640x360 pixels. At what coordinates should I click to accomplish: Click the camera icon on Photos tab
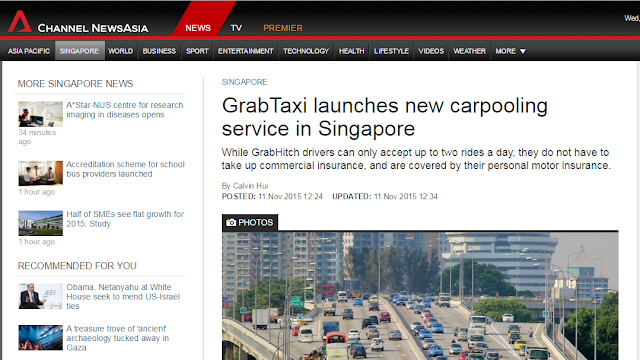click(231, 222)
